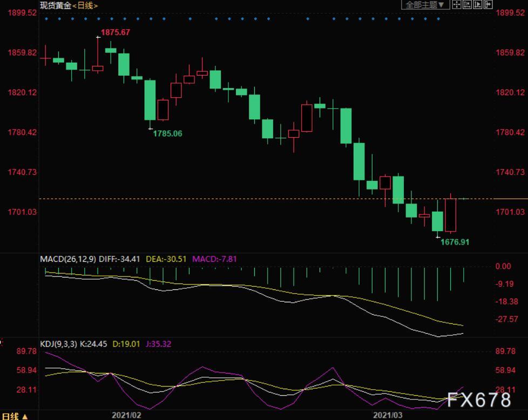This screenshot has height=420, width=528.
Task: Click the 1899.52 price on right axis
Action: coord(510,12)
